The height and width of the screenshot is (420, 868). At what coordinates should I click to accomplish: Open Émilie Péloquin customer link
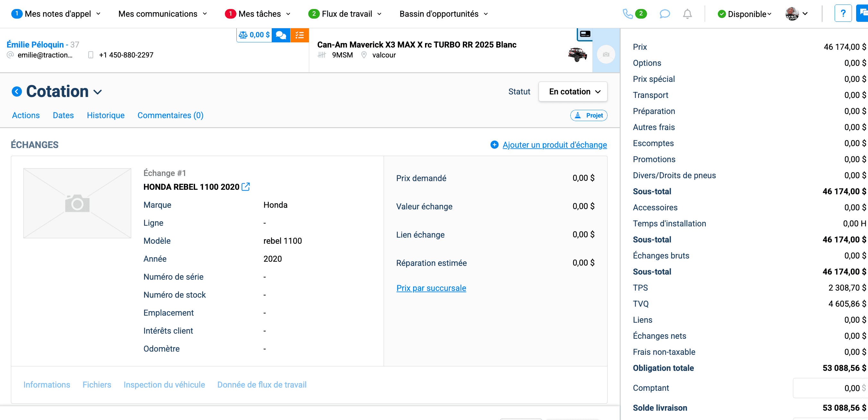[x=35, y=45]
